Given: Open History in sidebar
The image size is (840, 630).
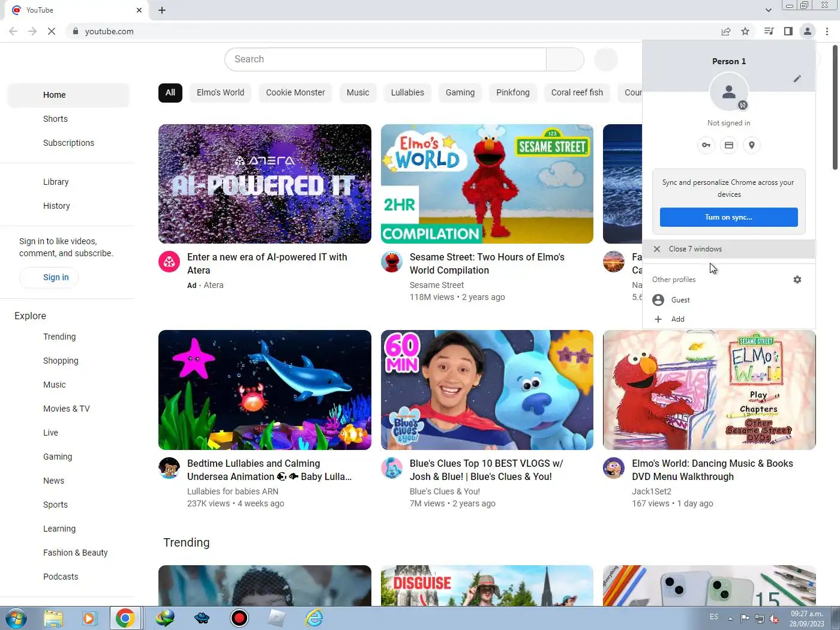Looking at the screenshot, I should pyautogui.click(x=68, y=206).
